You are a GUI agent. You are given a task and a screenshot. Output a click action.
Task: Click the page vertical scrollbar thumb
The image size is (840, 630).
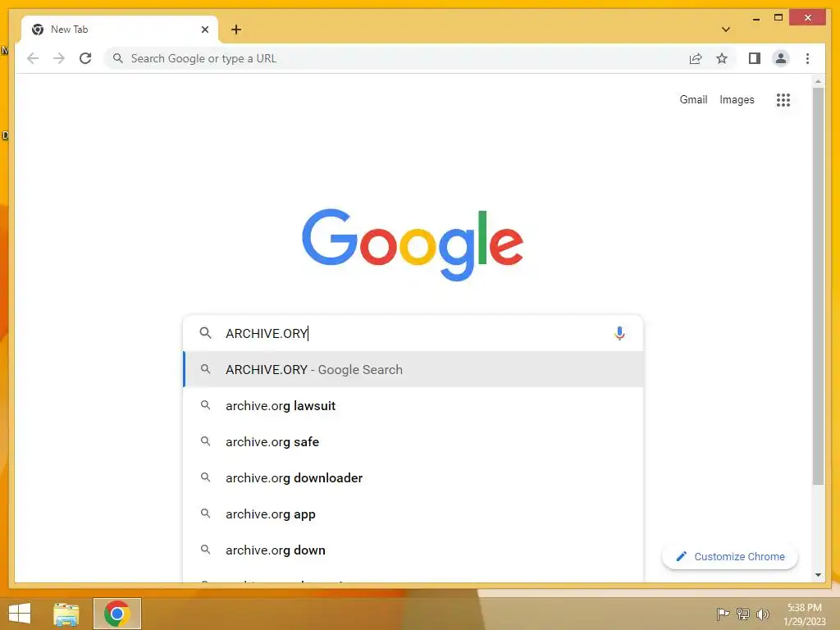tap(818, 286)
